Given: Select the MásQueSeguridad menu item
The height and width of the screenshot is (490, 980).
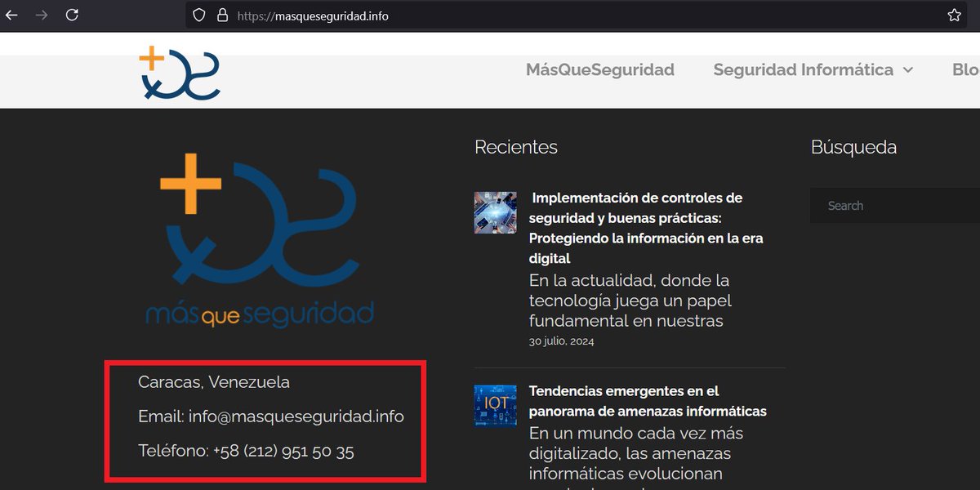Looking at the screenshot, I should pos(599,70).
